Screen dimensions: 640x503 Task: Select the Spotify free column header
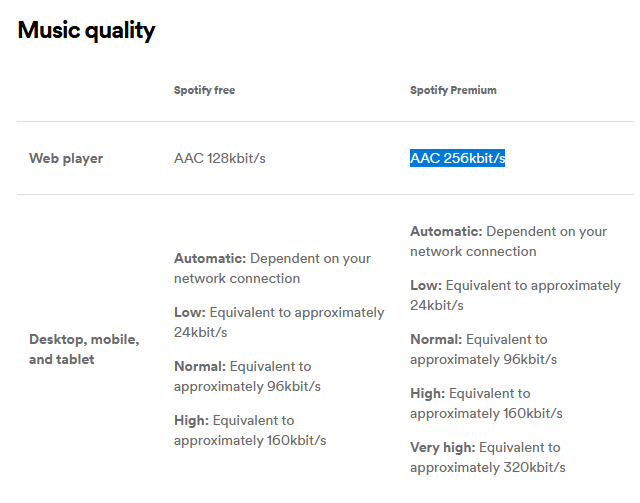(204, 90)
